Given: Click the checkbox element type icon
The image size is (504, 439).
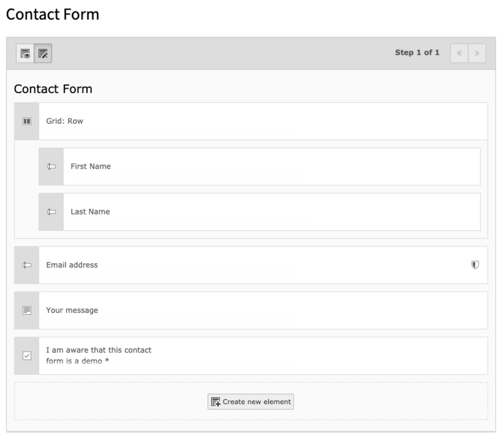Looking at the screenshot, I should coord(26,356).
